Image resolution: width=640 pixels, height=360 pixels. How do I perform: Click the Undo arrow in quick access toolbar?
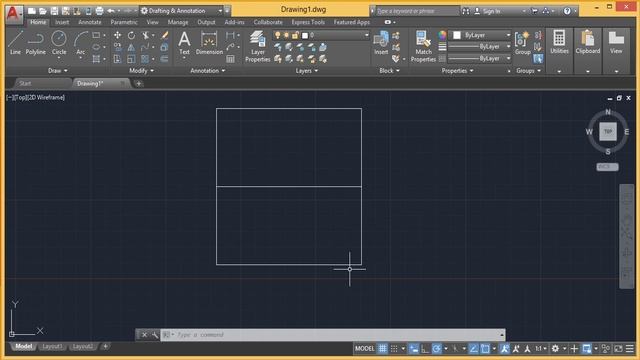point(111,11)
